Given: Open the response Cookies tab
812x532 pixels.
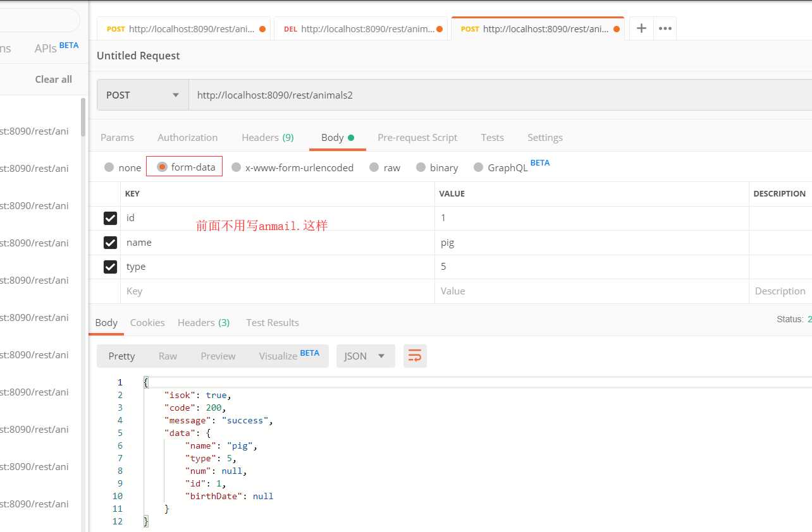Looking at the screenshot, I should pos(147,322).
